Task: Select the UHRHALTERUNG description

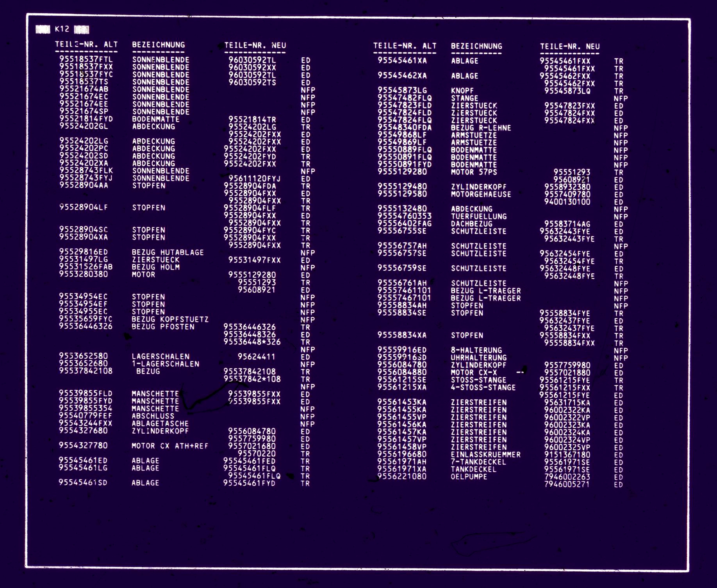Action: (479, 357)
